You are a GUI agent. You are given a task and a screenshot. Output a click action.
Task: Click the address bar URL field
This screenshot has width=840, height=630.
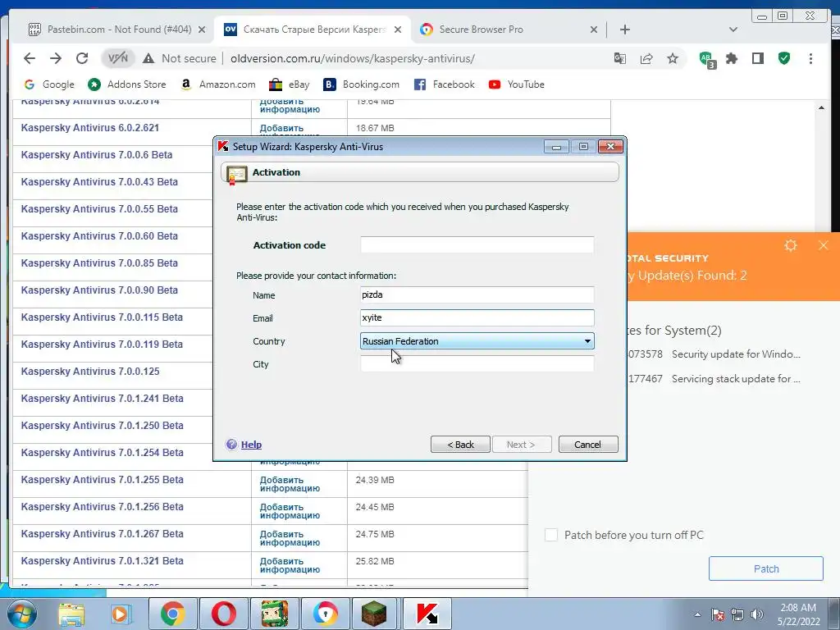[x=353, y=58]
